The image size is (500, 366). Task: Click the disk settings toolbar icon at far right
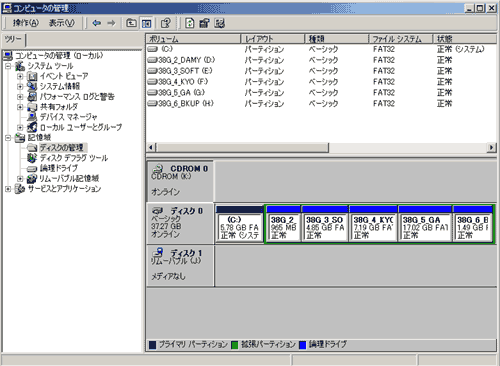point(220,23)
